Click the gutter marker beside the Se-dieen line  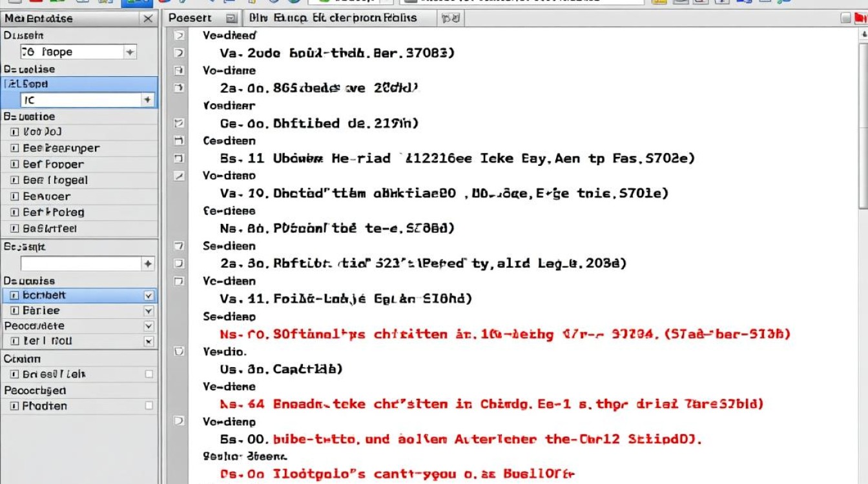point(179,246)
